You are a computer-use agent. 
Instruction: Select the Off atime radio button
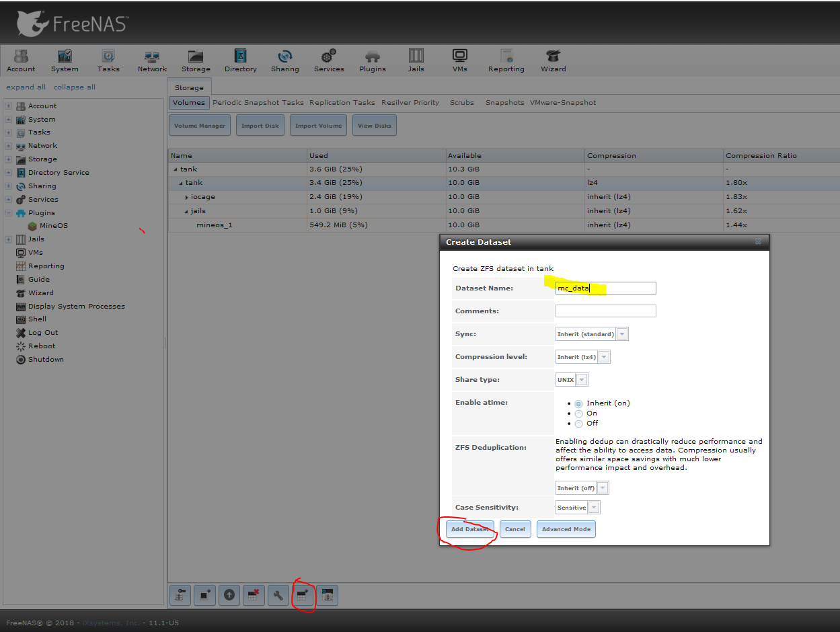click(578, 424)
